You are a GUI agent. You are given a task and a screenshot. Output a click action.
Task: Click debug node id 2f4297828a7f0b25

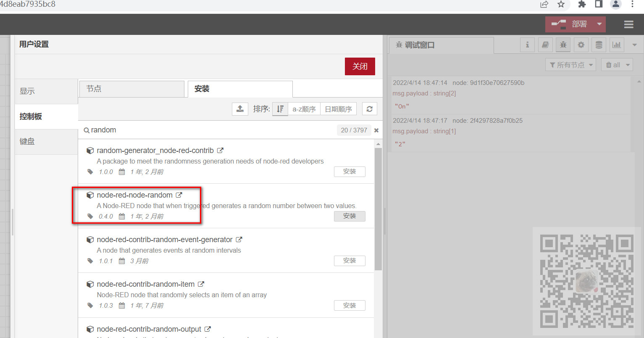tap(487, 121)
